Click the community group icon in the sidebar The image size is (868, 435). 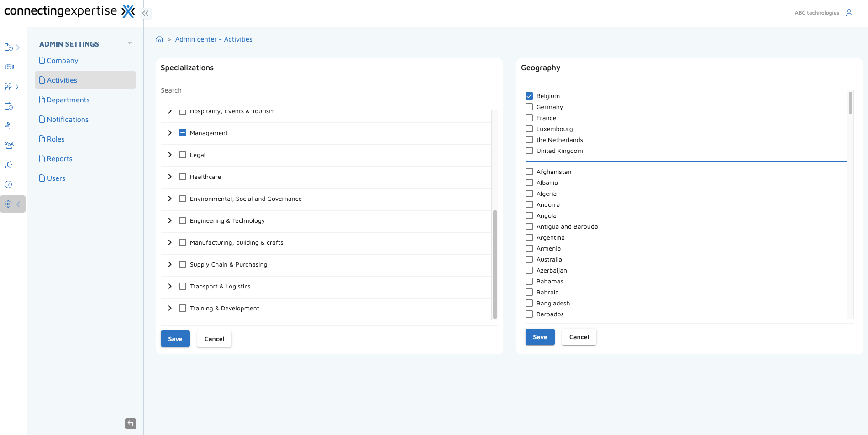[8, 145]
